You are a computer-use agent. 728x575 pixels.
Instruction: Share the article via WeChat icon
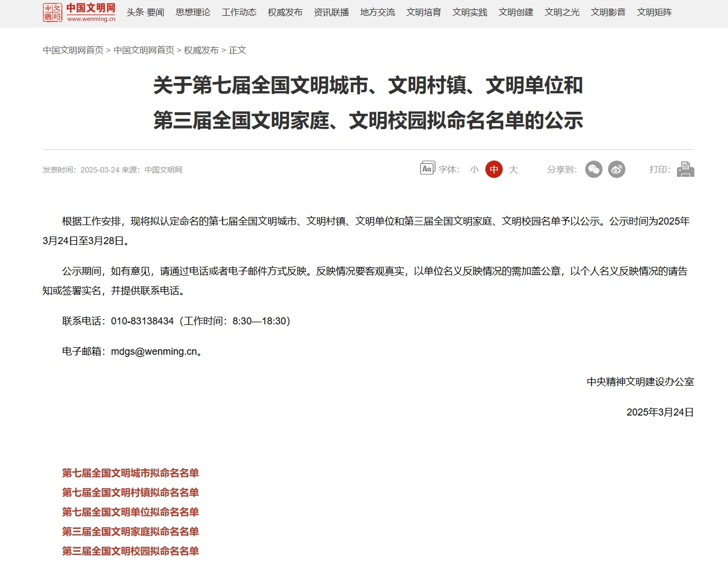tap(594, 169)
